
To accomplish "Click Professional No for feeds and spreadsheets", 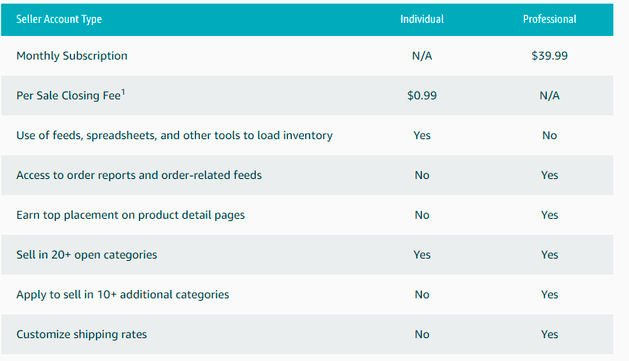I will tap(550, 136).
